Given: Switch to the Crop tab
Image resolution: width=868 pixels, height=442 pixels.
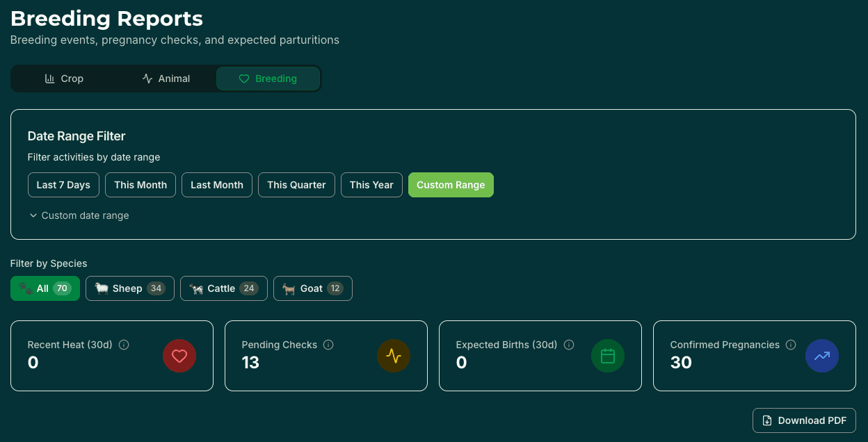Looking at the screenshot, I should (64, 79).
